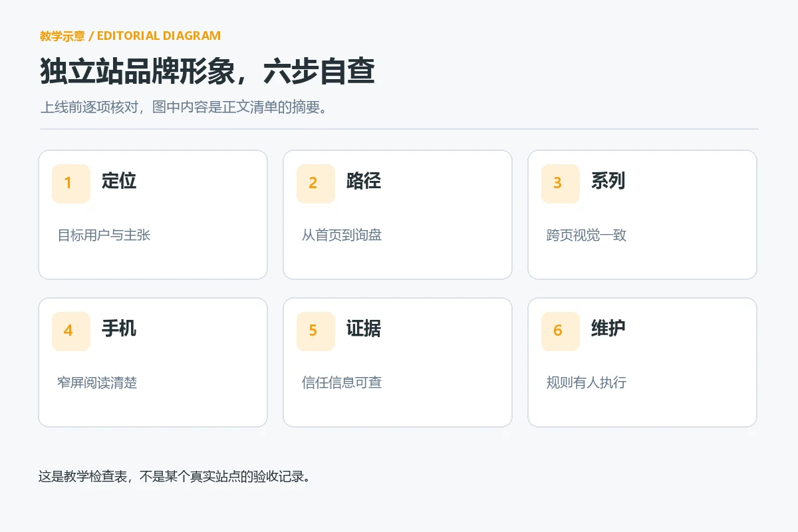Click the main title 独立站品牌形象，六步自查
The height and width of the screenshot is (532, 798).
pos(207,72)
